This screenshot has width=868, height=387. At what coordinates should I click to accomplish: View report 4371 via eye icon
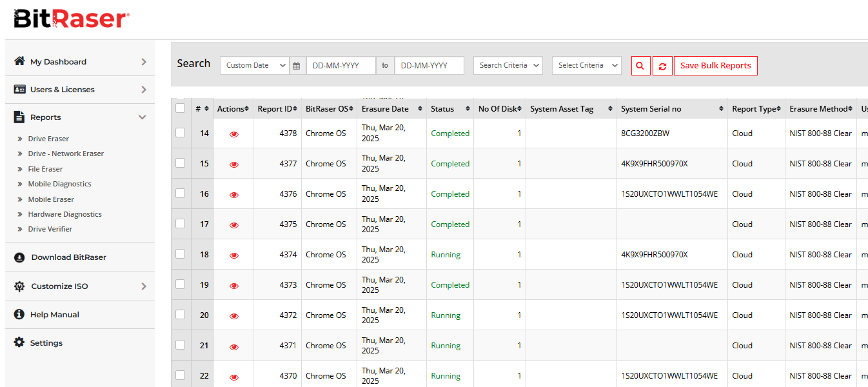(x=234, y=346)
